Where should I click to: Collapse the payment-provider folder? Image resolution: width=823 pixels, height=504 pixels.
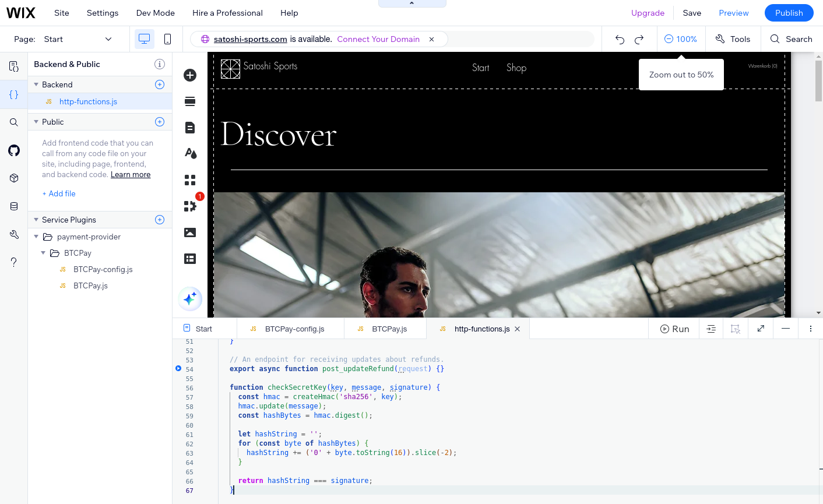(36, 237)
